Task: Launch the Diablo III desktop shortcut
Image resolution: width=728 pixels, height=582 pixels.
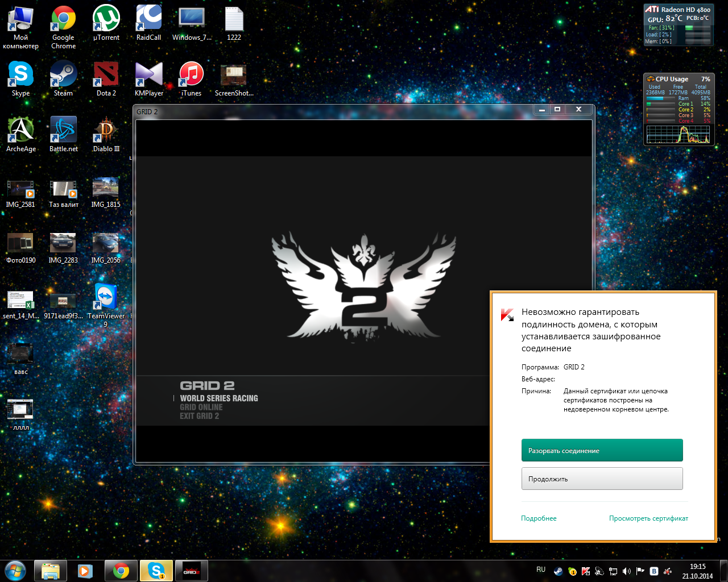Action: pyautogui.click(x=106, y=134)
